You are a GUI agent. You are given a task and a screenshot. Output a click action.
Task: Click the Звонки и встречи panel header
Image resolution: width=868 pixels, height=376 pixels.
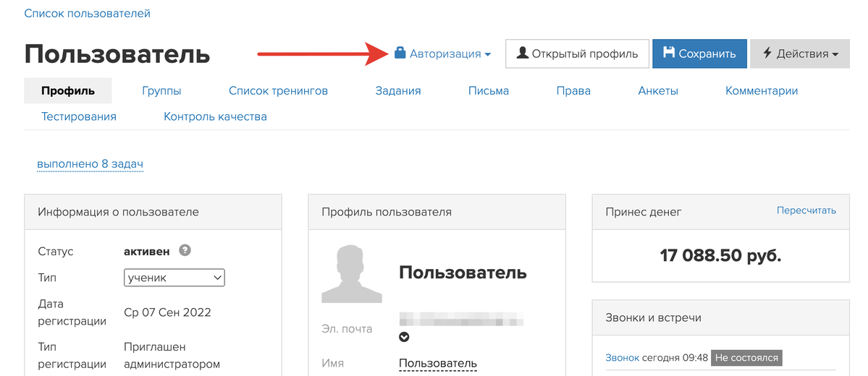[721, 317]
